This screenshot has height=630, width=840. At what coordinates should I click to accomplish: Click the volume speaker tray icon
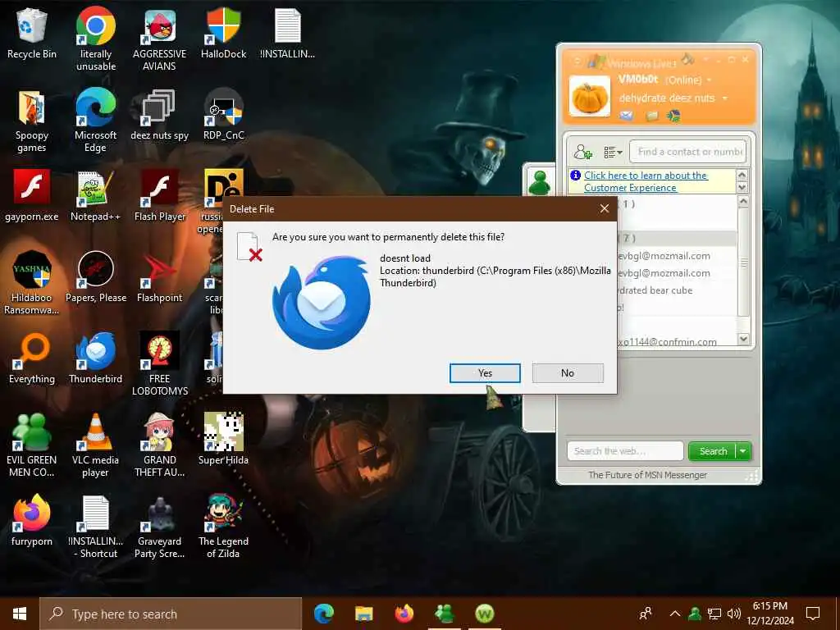click(x=734, y=614)
